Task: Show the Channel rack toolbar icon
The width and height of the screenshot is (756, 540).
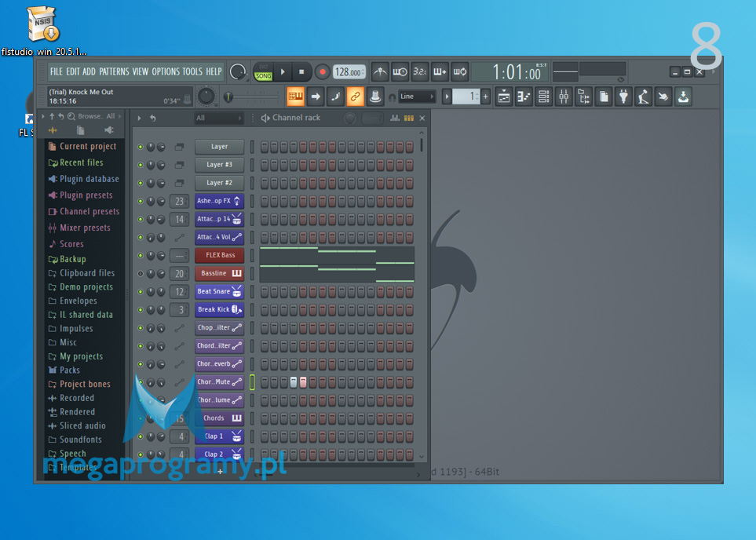Action: (544, 97)
